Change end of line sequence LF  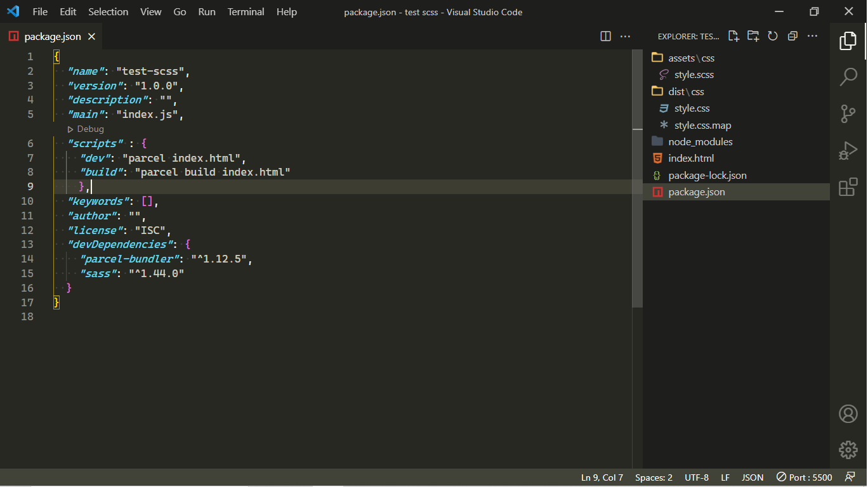[725, 477]
